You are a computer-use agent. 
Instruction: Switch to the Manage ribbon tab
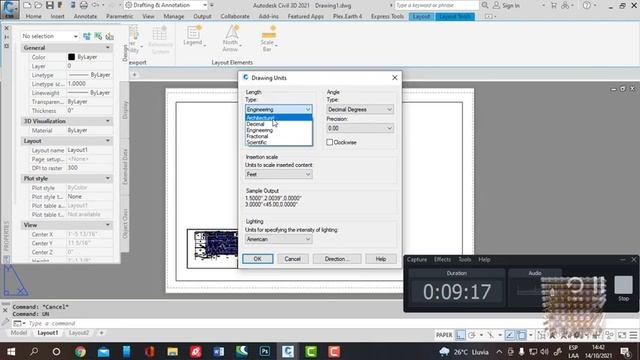(x=174, y=16)
